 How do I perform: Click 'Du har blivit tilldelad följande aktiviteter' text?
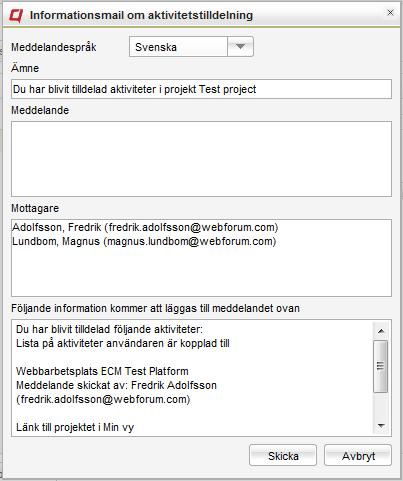(x=109, y=329)
